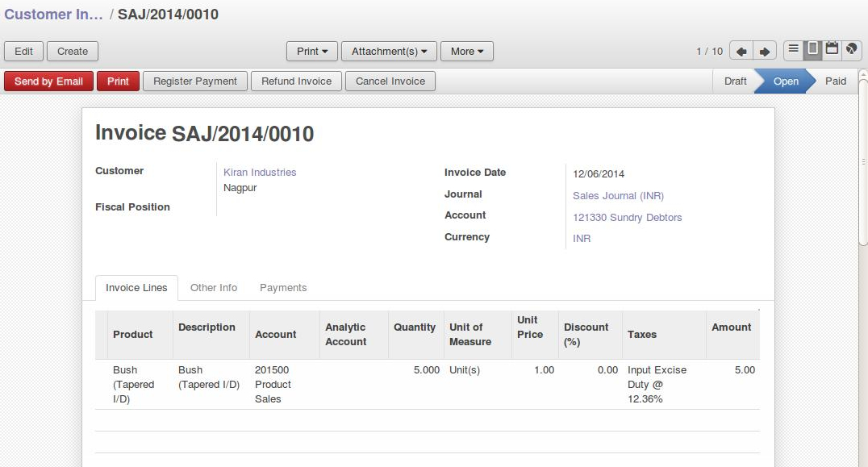Open the Sales Journal (INR) link

coord(618,195)
